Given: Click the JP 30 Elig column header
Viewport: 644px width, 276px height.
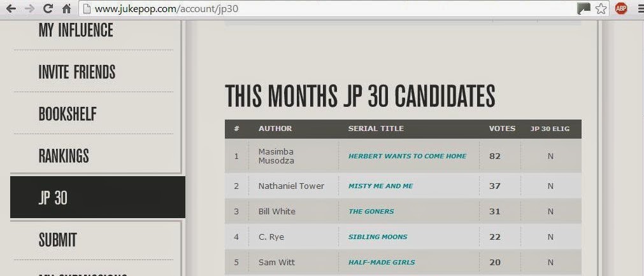Looking at the screenshot, I should 550,128.
